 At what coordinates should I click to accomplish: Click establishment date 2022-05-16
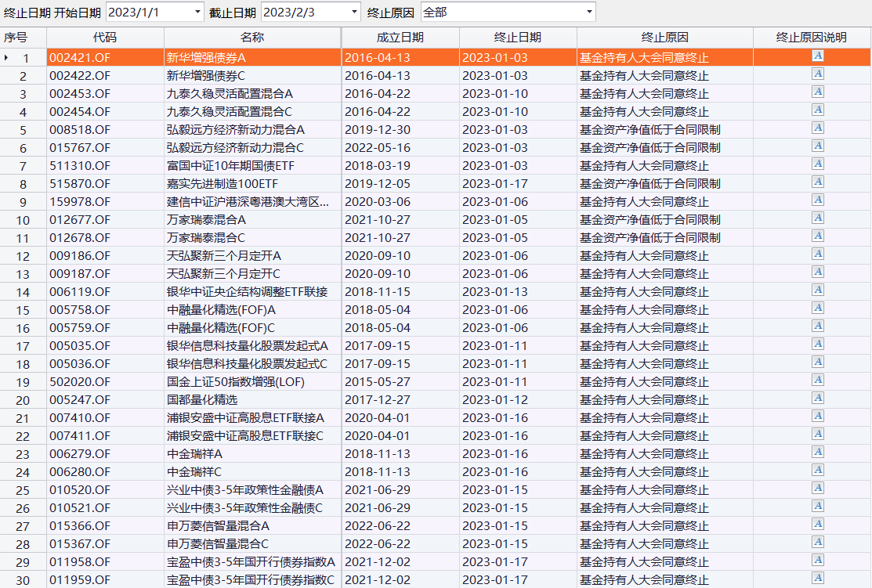[x=378, y=148]
